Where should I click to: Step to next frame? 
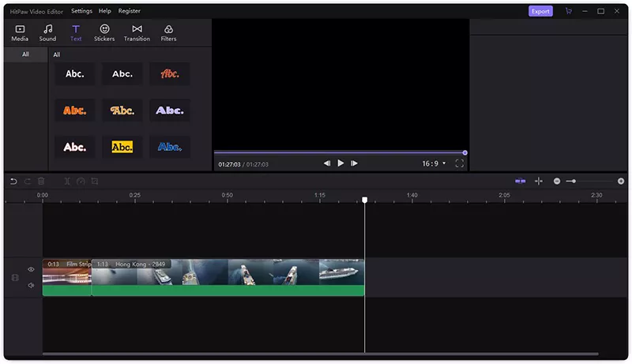point(354,163)
